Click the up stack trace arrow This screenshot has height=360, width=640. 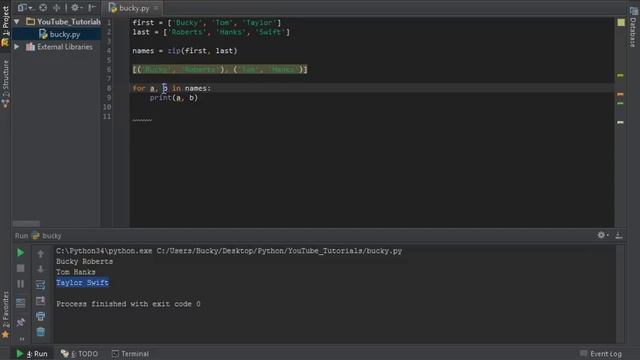(40, 254)
